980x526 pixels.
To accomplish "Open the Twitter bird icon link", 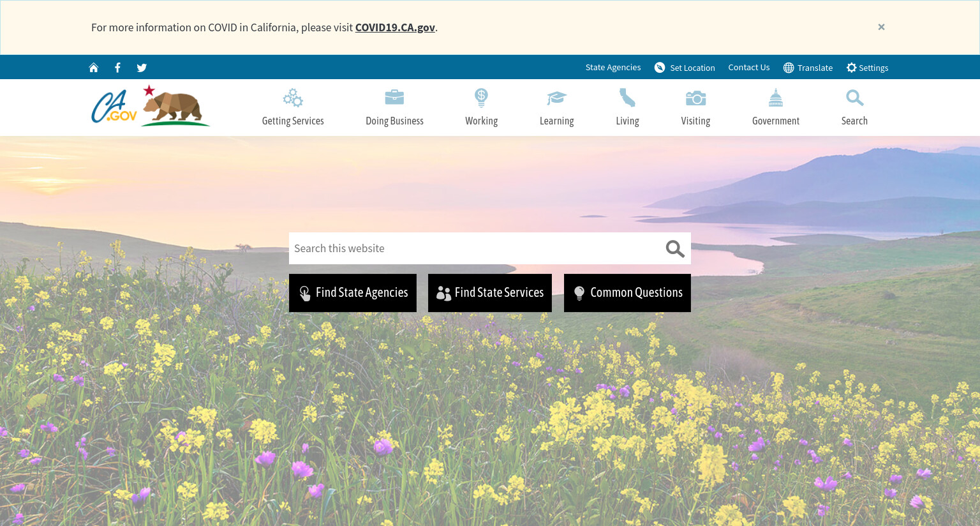I will click(142, 68).
